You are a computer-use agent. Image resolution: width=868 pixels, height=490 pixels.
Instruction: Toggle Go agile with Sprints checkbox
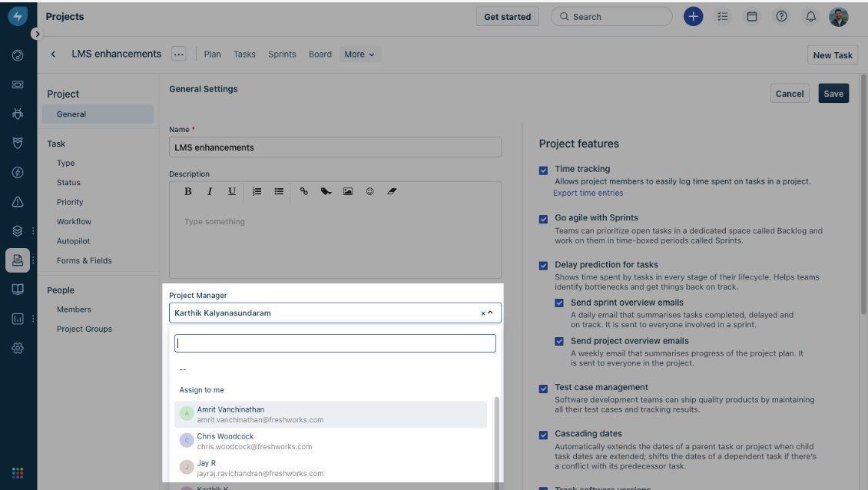[x=544, y=219]
